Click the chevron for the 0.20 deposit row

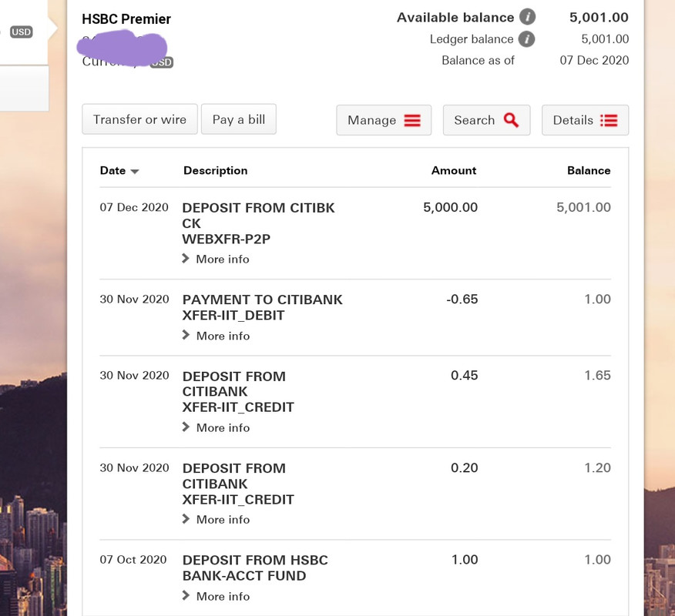pyautogui.click(x=186, y=519)
